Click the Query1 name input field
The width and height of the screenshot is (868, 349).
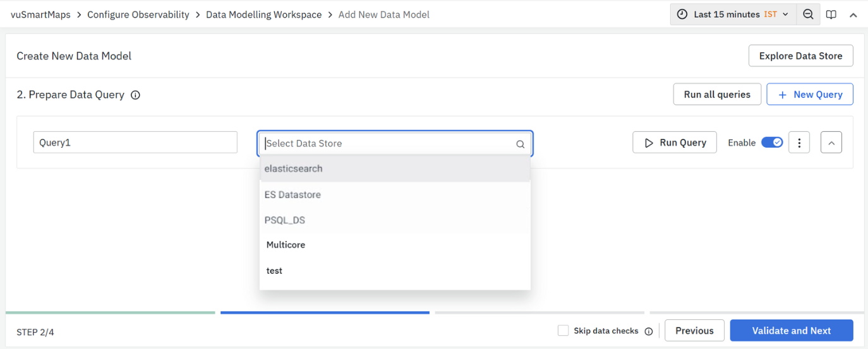[135, 143]
